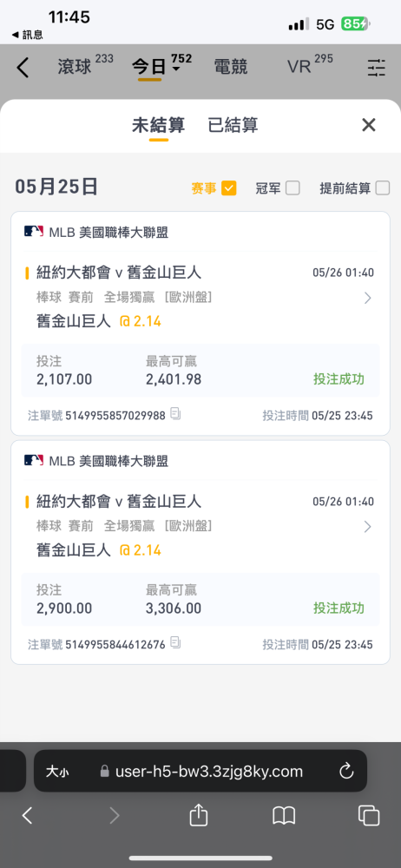The width and height of the screenshot is (401, 868).
Task: Open the Safari share sheet
Action: 198,815
